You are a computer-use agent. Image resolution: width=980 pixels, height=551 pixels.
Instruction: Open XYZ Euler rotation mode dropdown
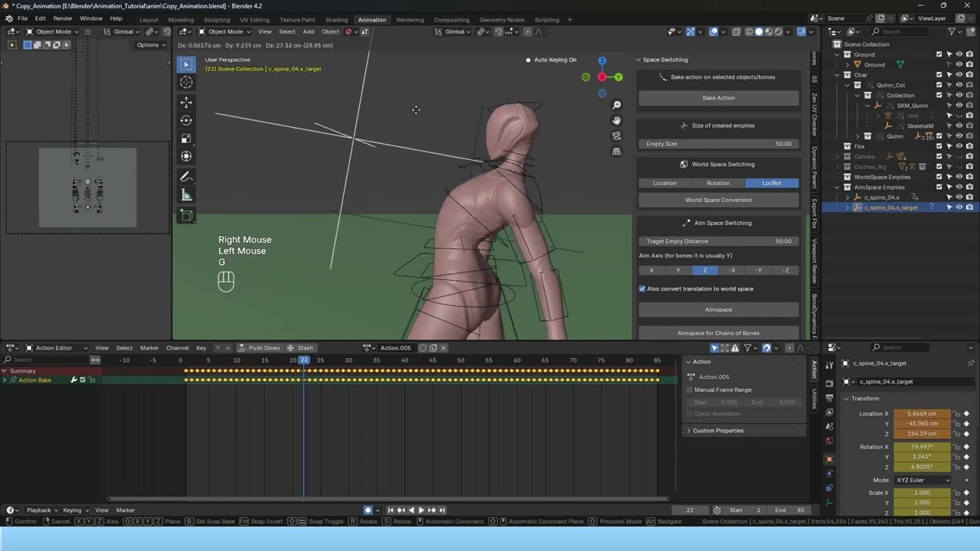[923, 480]
